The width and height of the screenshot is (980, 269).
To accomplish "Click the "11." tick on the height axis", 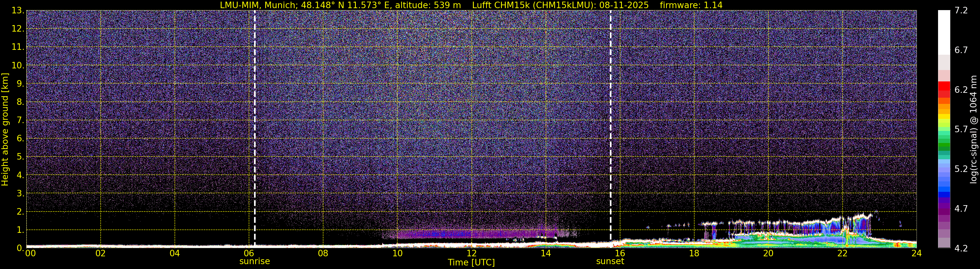I will (x=18, y=47).
